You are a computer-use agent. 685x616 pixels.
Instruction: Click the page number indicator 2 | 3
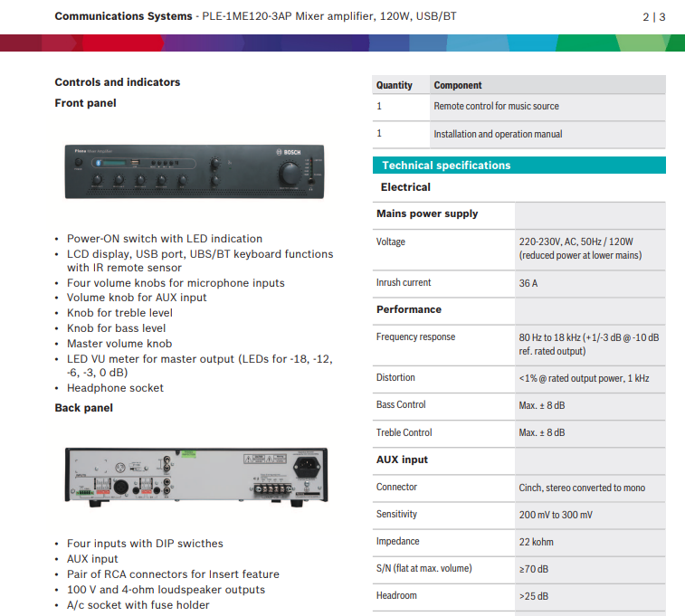653,16
